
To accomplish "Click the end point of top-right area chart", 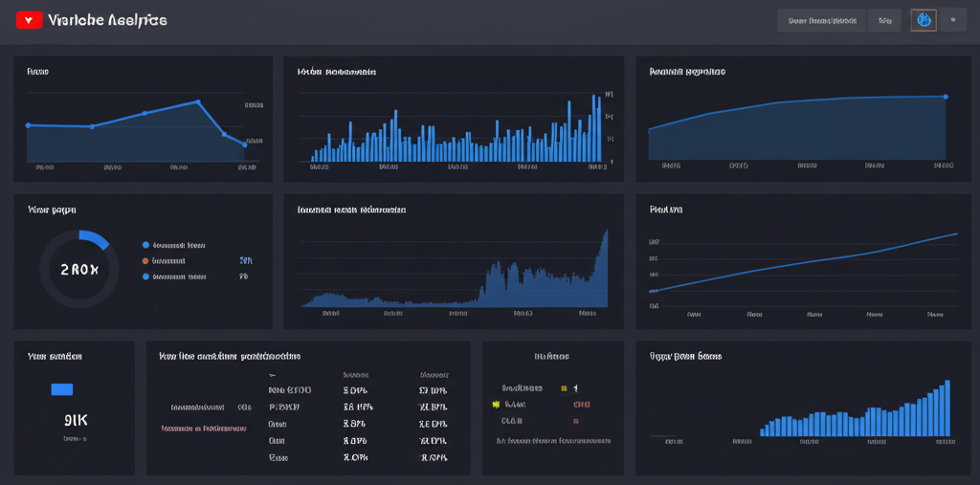I will (946, 97).
